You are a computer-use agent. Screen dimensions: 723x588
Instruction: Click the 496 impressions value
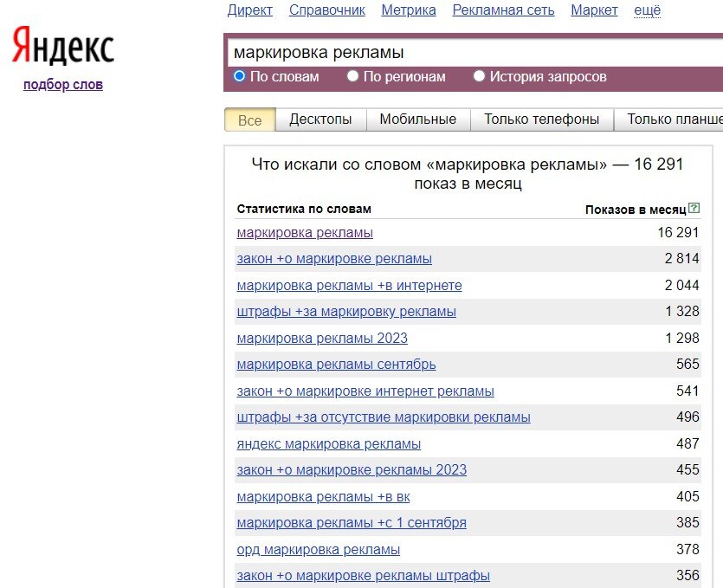pyautogui.click(x=688, y=417)
